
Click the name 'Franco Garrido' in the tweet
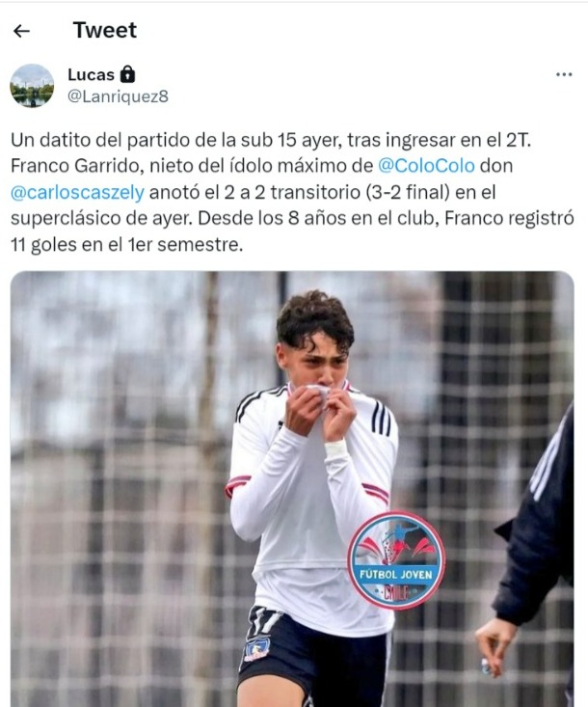(75, 166)
